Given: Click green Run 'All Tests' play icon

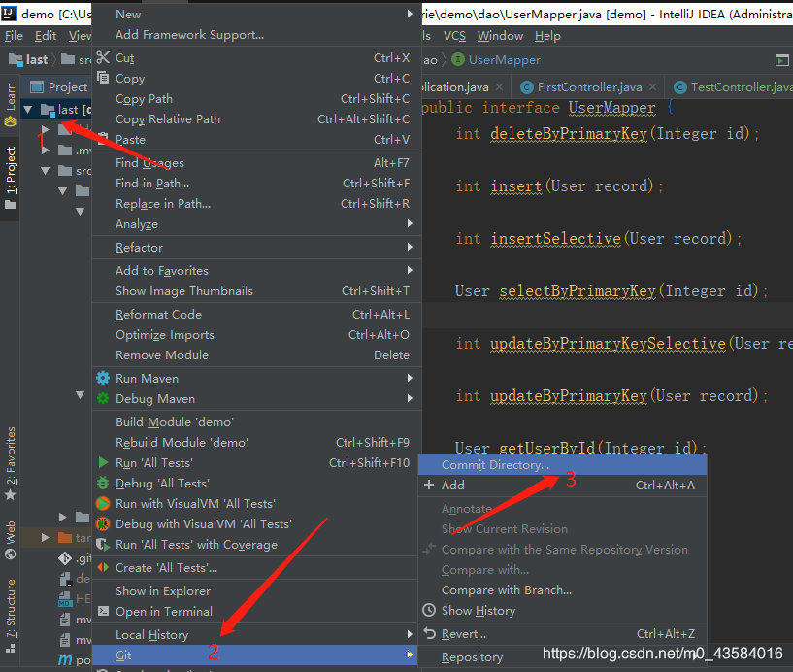Looking at the screenshot, I should pyautogui.click(x=103, y=462).
